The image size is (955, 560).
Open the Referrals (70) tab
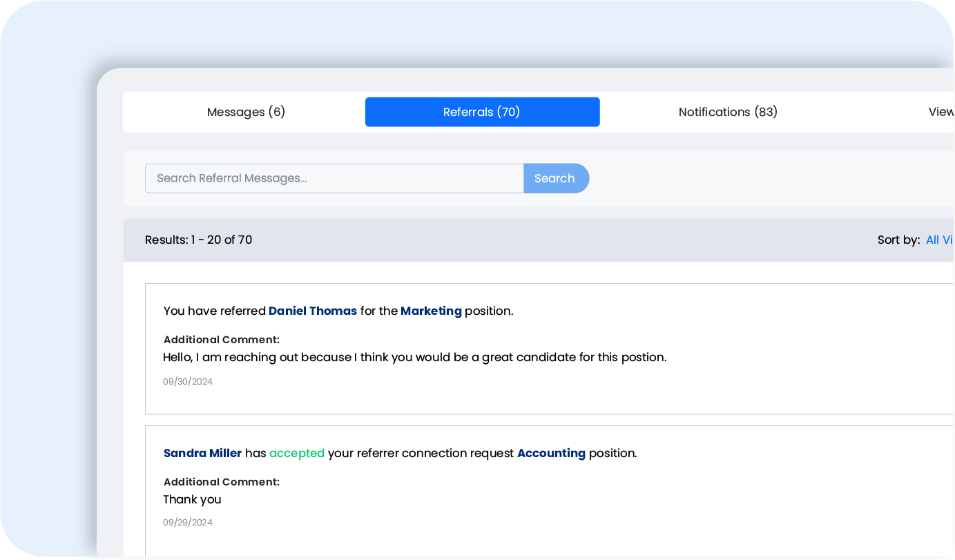click(482, 111)
